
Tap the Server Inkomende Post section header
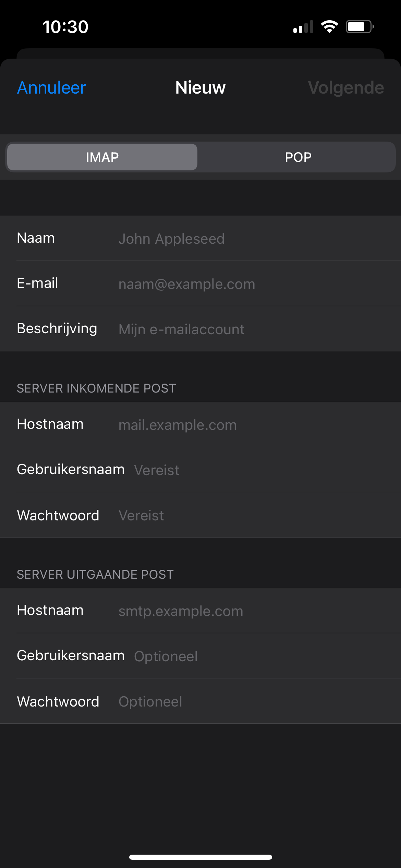click(x=96, y=388)
